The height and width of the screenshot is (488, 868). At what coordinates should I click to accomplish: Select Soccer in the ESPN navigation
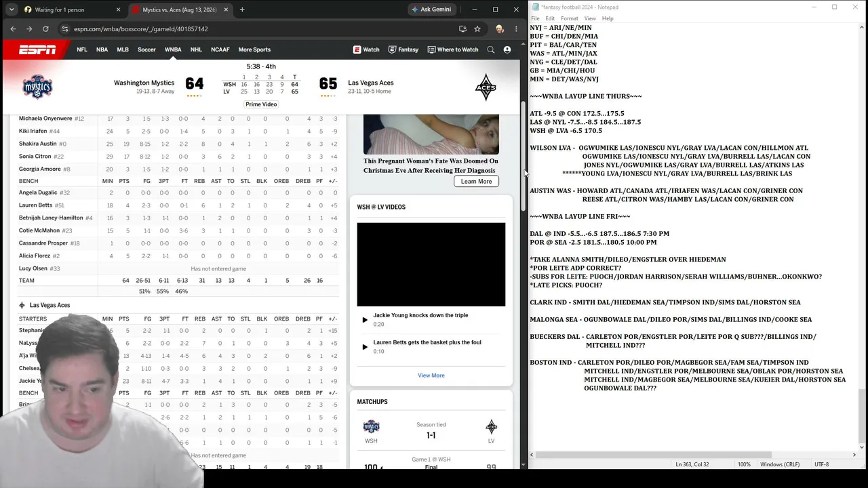point(146,49)
